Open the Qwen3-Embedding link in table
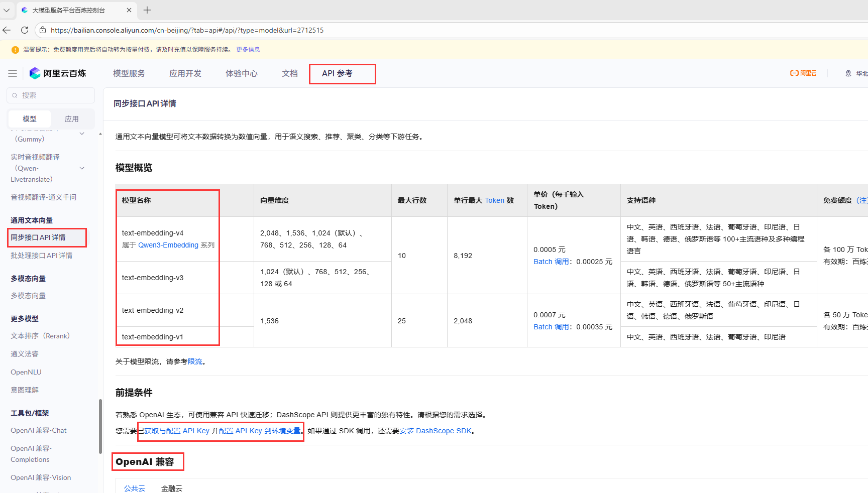868x493 pixels. tap(168, 245)
